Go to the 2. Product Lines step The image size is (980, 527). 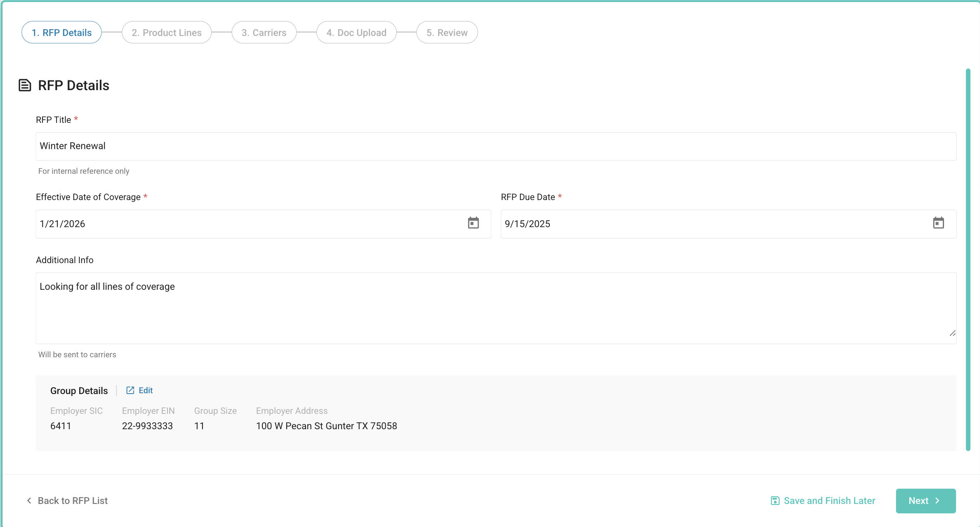[167, 32]
